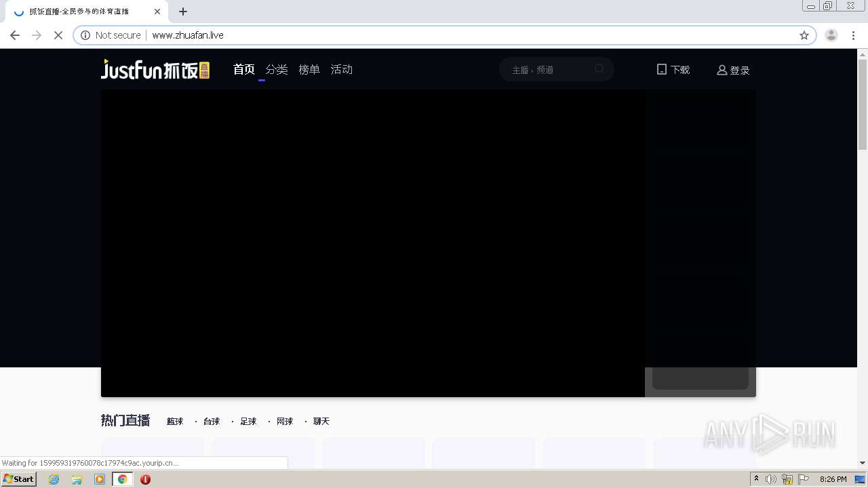Click the JustFun logo

point(155,69)
